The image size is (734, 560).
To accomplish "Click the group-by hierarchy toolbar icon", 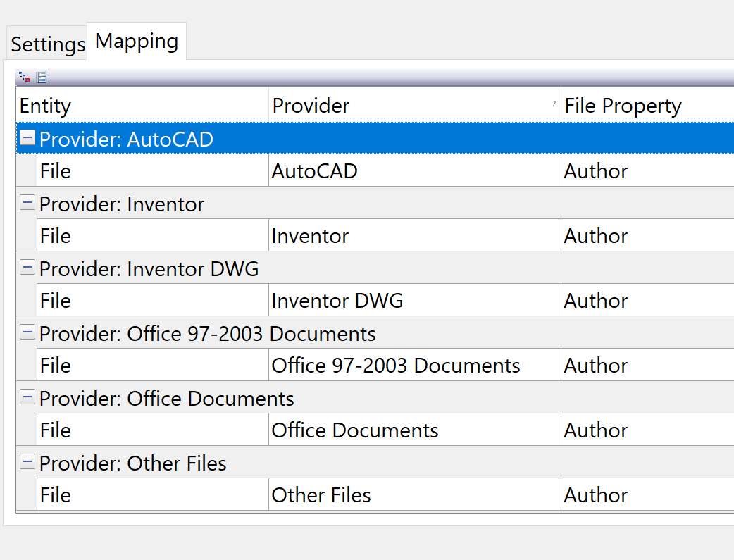I will tap(23, 77).
